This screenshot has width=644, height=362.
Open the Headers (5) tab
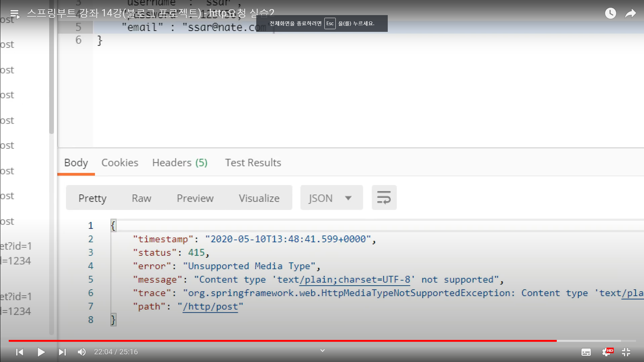coord(180,163)
